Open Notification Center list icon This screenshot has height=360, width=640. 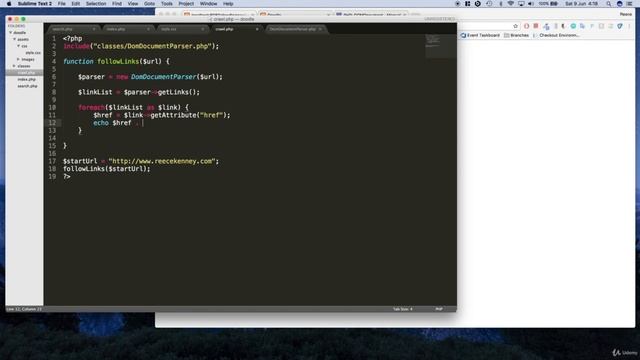point(630,4)
